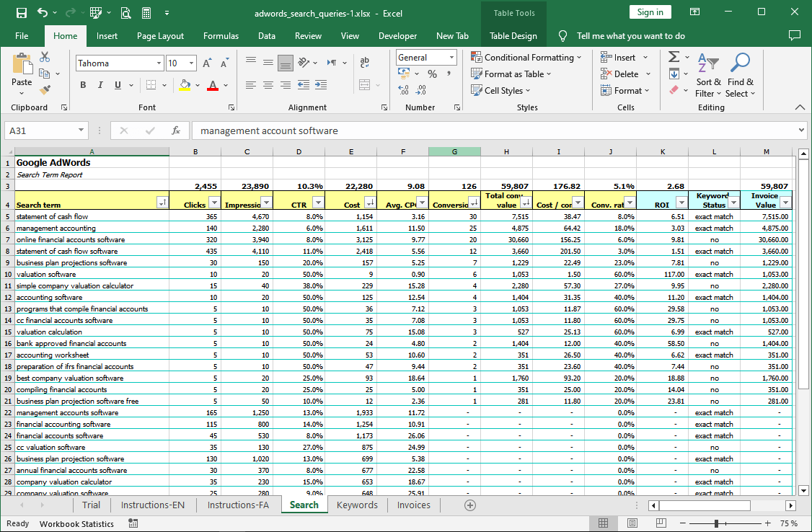Screen dimensions: 812x532
Task: Open print preview from quick access toolbar
Action: pyautogui.click(x=126, y=13)
